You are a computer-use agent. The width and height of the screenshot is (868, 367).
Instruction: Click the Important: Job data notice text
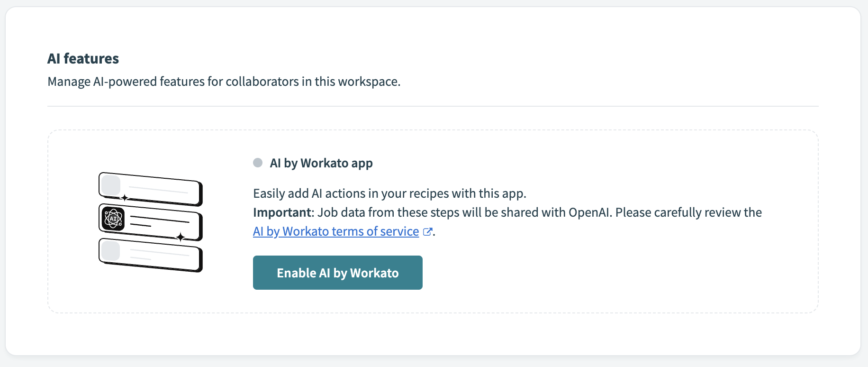pyautogui.click(x=507, y=212)
